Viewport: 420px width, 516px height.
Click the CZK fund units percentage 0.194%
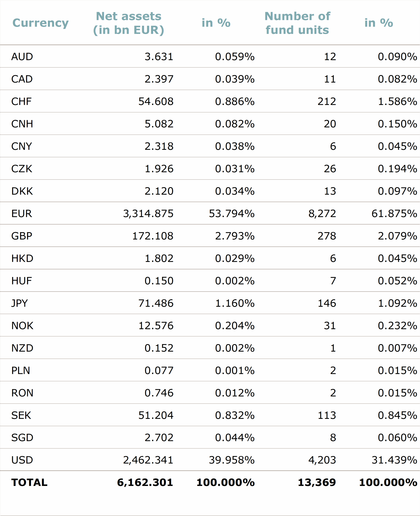pyautogui.click(x=397, y=169)
